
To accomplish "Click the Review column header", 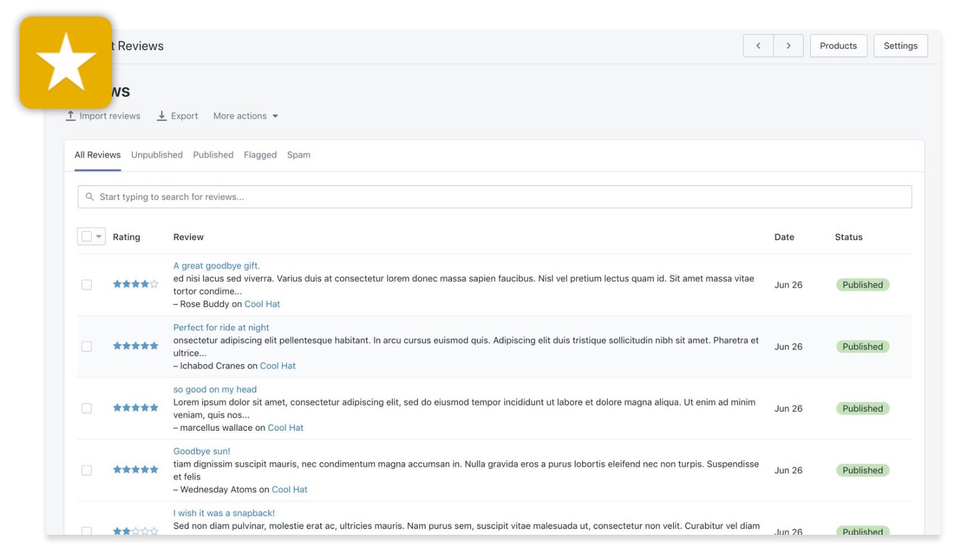I will coord(188,237).
